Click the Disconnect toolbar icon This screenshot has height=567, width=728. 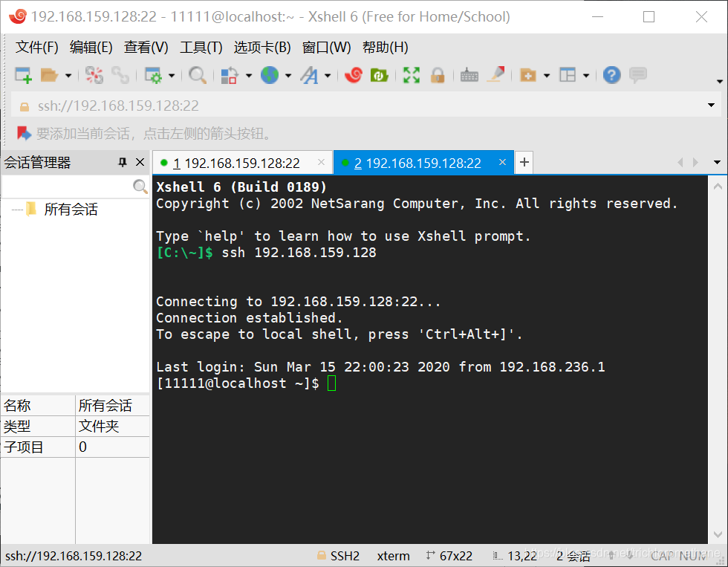point(94,75)
